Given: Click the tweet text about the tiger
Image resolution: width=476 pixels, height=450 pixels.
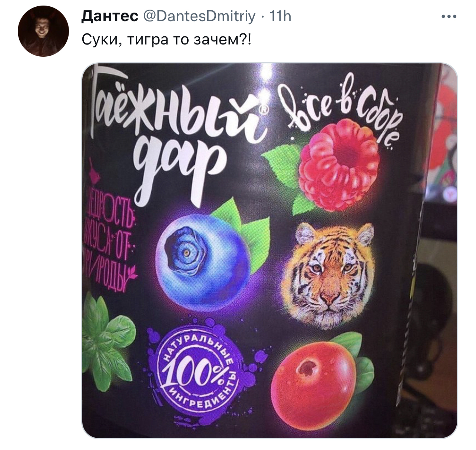Looking at the screenshot, I should pyautogui.click(x=166, y=39).
